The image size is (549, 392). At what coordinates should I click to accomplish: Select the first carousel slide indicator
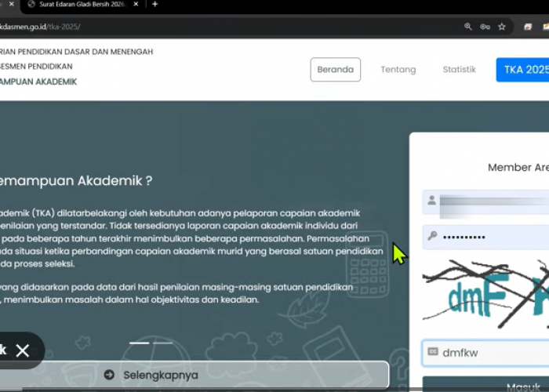tap(140, 343)
